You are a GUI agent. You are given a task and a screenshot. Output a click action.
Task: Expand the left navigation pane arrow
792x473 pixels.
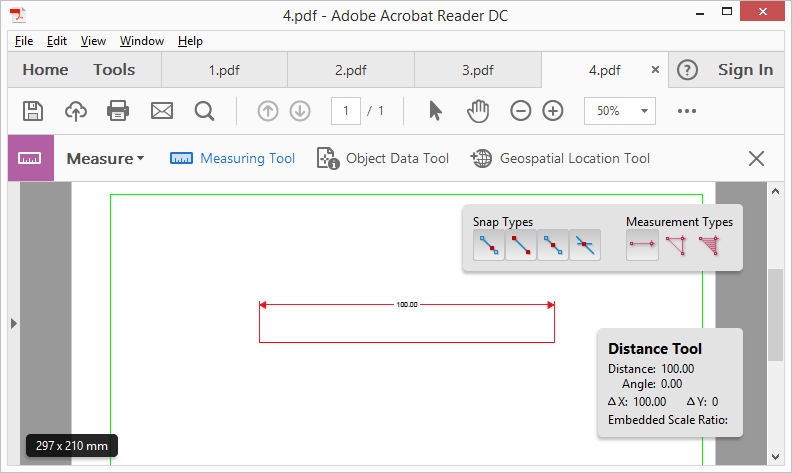(14, 323)
